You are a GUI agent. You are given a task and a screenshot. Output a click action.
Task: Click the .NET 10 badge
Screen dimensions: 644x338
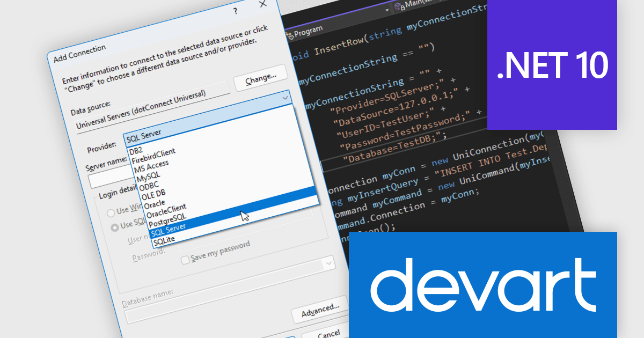[552, 64]
